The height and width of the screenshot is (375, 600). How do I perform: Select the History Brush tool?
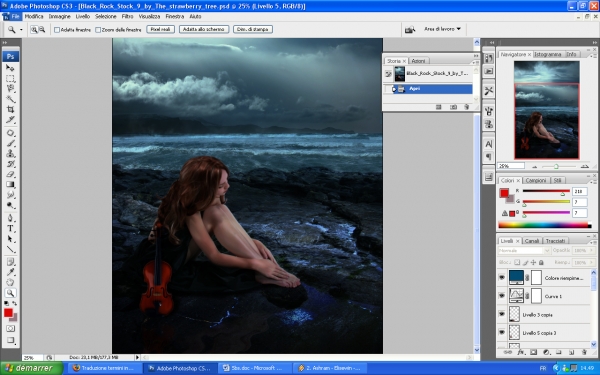(x=10, y=164)
